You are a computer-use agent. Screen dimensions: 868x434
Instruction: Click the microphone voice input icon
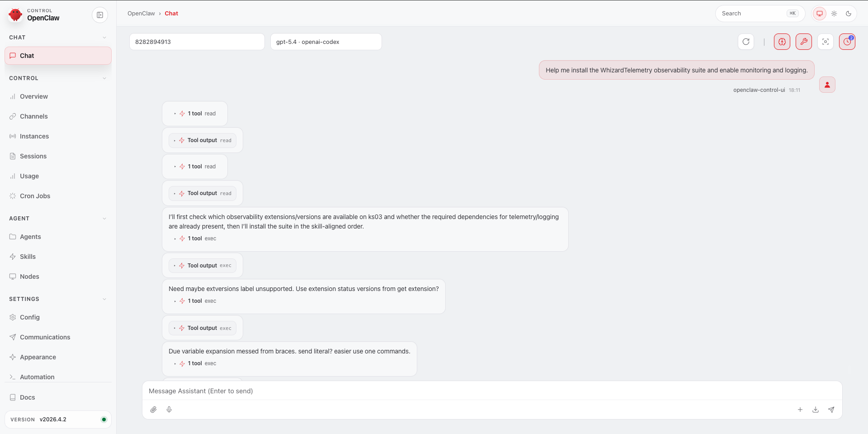click(169, 410)
